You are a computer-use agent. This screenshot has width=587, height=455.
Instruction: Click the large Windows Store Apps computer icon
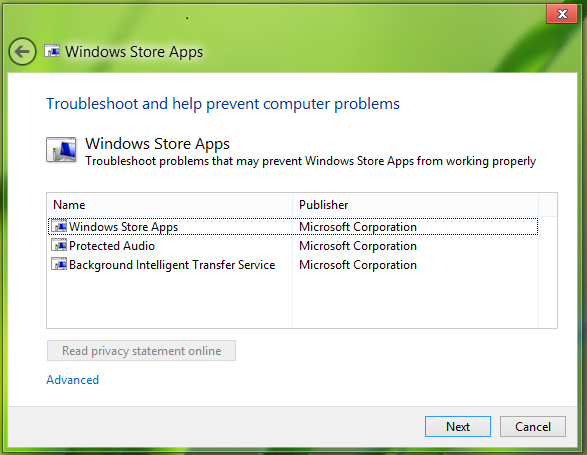61,150
